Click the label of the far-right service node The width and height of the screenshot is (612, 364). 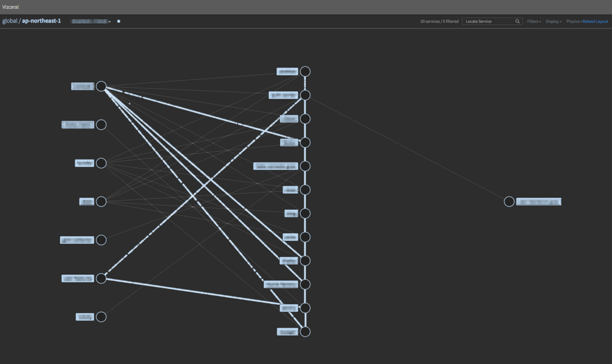pos(538,201)
